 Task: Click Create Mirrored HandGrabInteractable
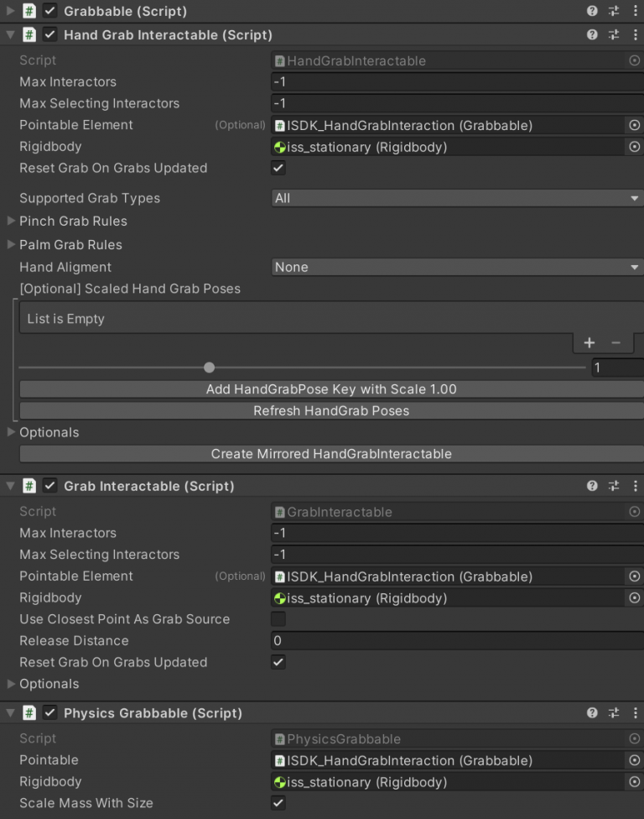(x=330, y=454)
